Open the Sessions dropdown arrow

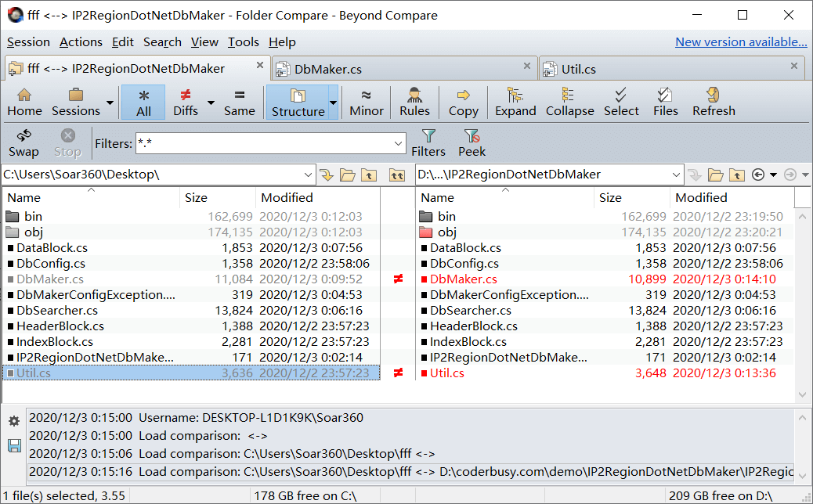click(x=110, y=103)
